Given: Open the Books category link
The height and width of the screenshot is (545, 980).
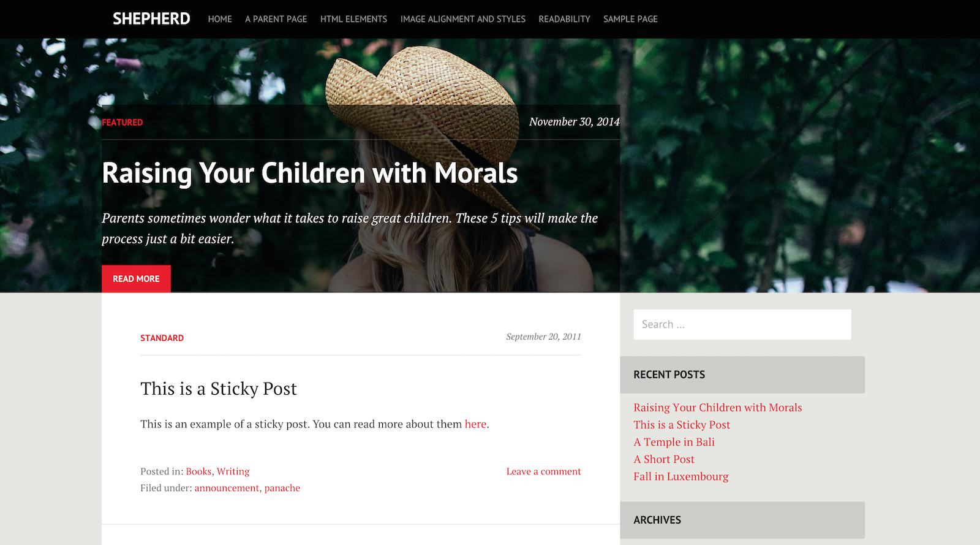Looking at the screenshot, I should 198,471.
